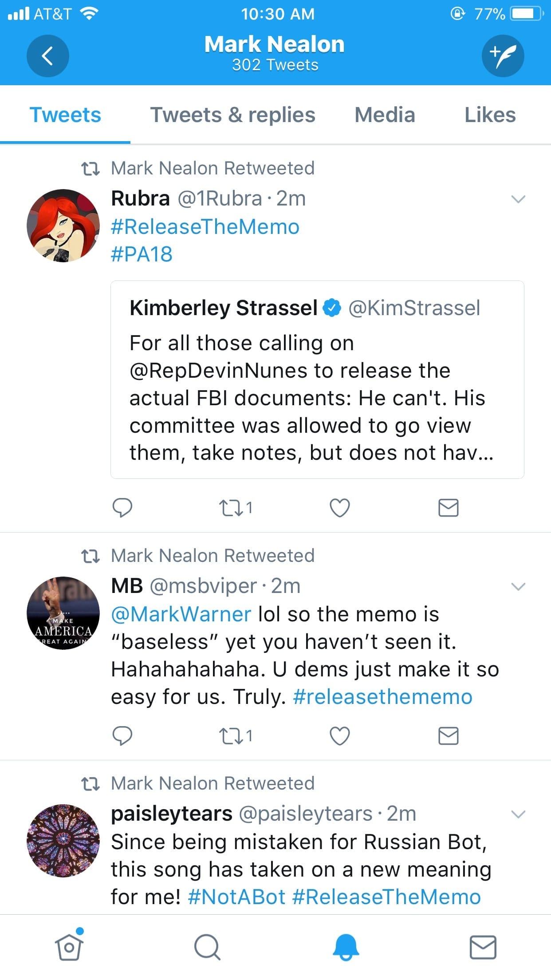Like Rubra's tweet with the heart
The image size is (551, 980).
click(x=340, y=508)
